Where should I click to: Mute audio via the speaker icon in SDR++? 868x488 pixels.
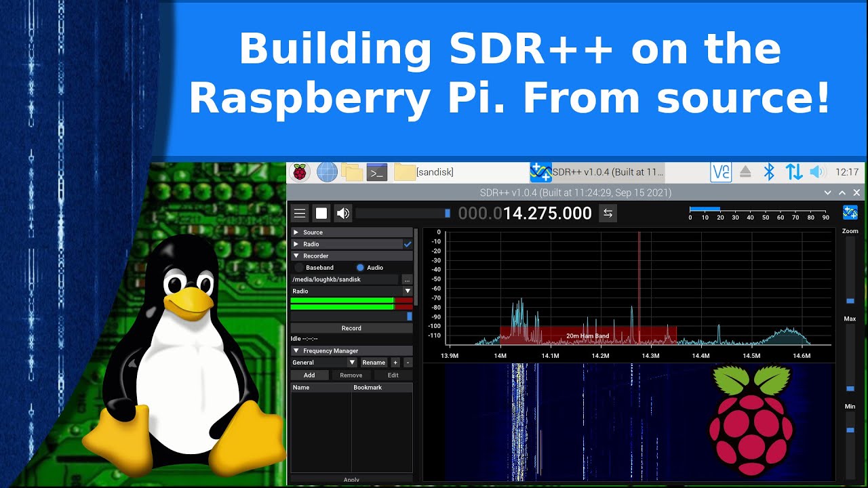coord(343,213)
